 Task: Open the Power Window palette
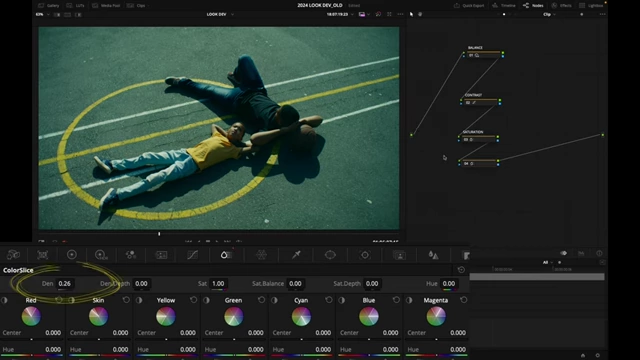coord(330,255)
